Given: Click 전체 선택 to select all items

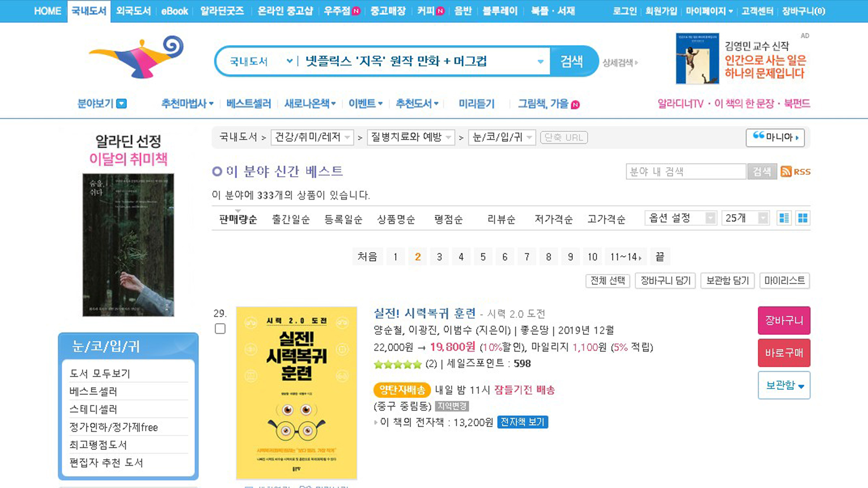Looking at the screenshot, I should click(608, 281).
